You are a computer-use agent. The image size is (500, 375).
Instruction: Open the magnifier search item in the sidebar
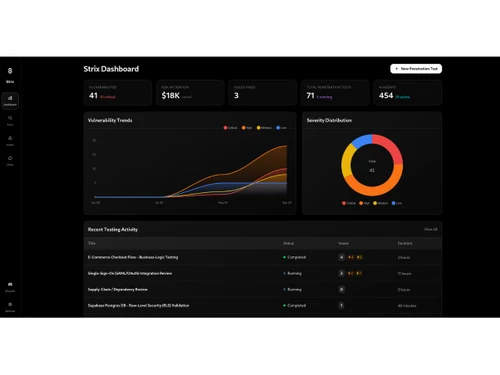tap(10, 121)
